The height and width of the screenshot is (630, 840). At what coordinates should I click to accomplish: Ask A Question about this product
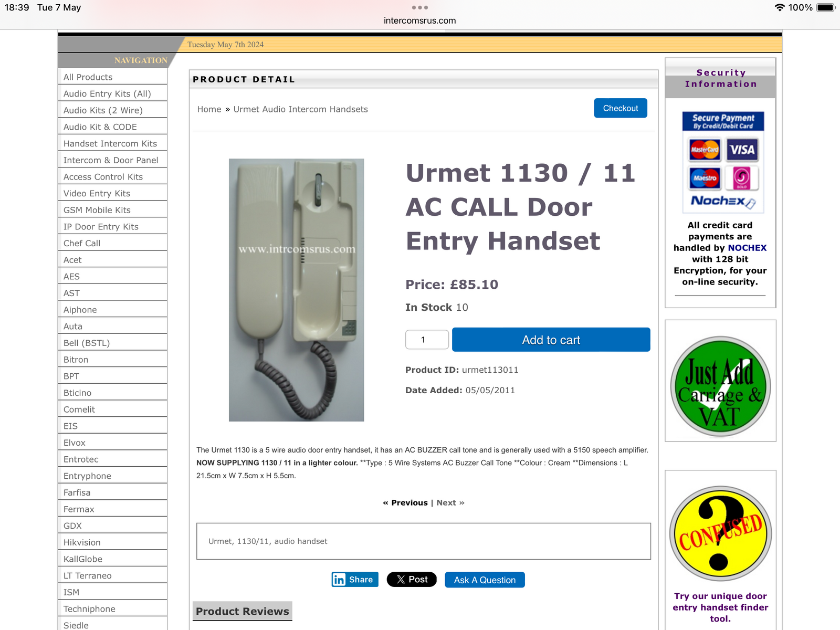(x=485, y=580)
